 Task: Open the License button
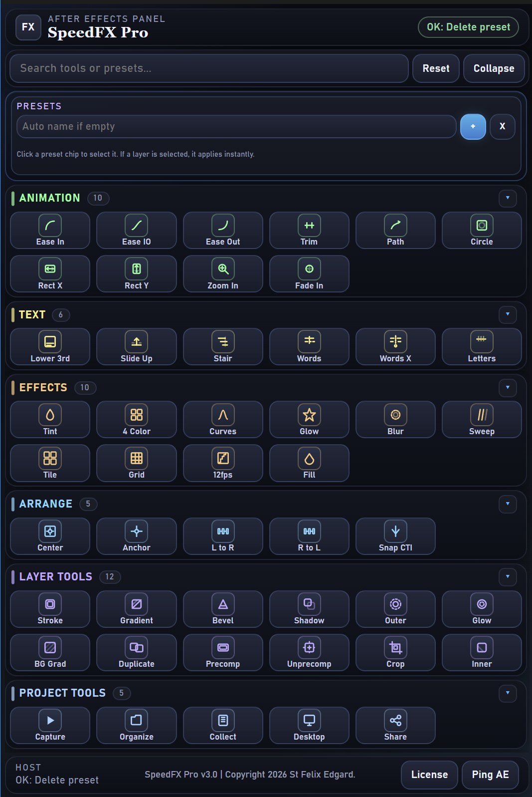pyautogui.click(x=429, y=775)
